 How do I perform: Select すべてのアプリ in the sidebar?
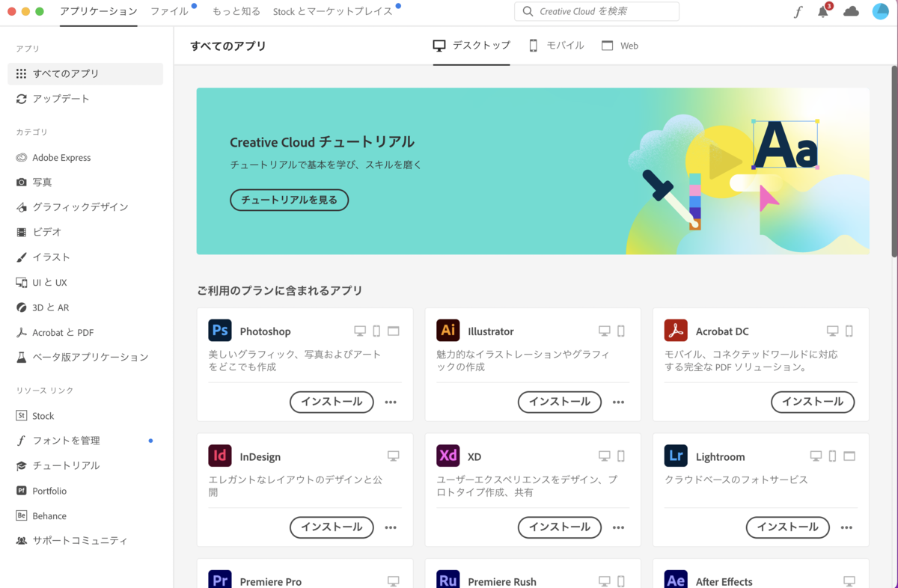tap(85, 73)
